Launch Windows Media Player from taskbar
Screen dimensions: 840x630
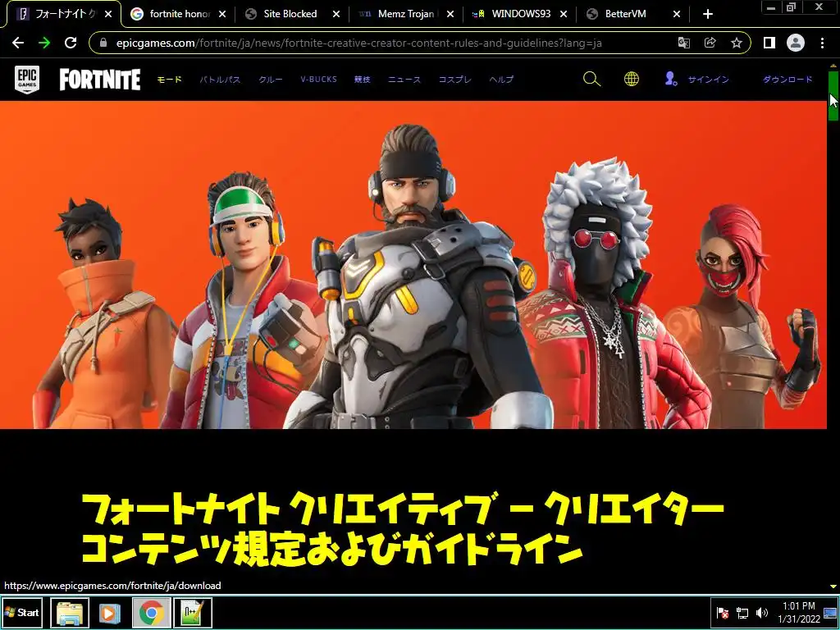click(x=109, y=612)
